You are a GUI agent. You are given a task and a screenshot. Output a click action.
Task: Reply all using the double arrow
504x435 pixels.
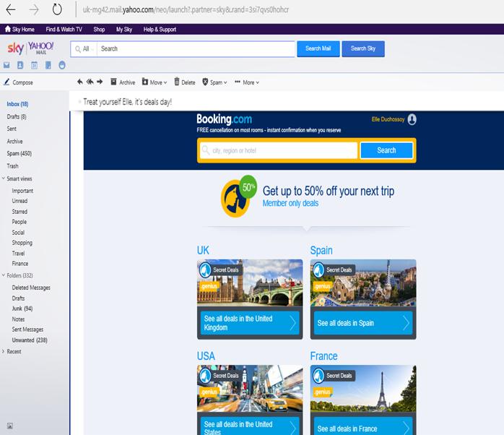click(90, 82)
